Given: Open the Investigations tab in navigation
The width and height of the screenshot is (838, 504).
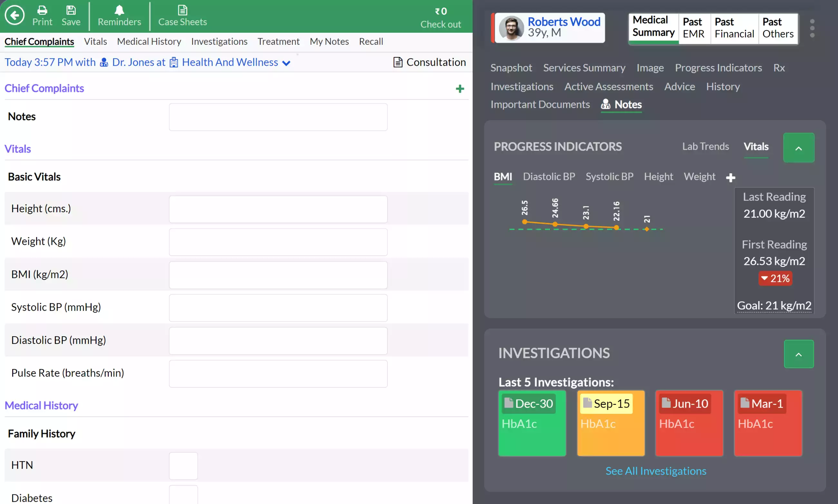Looking at the screenshot, I should (219, 41).
